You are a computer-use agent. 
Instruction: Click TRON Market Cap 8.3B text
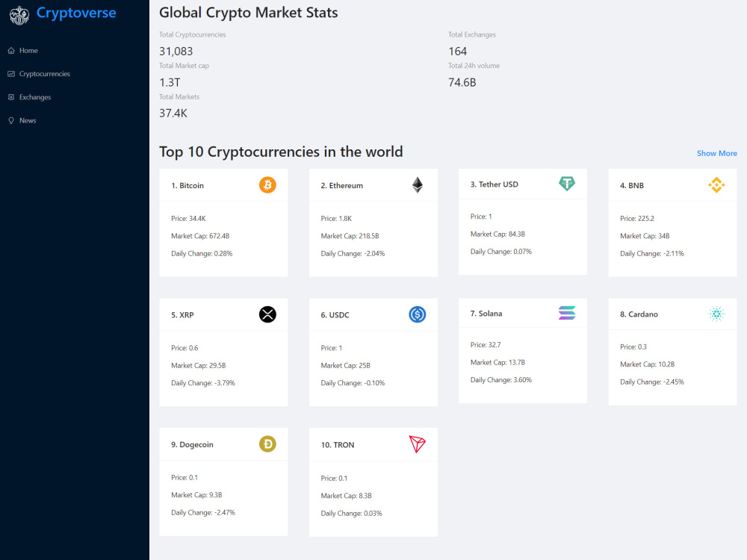[x=346, y=496]
